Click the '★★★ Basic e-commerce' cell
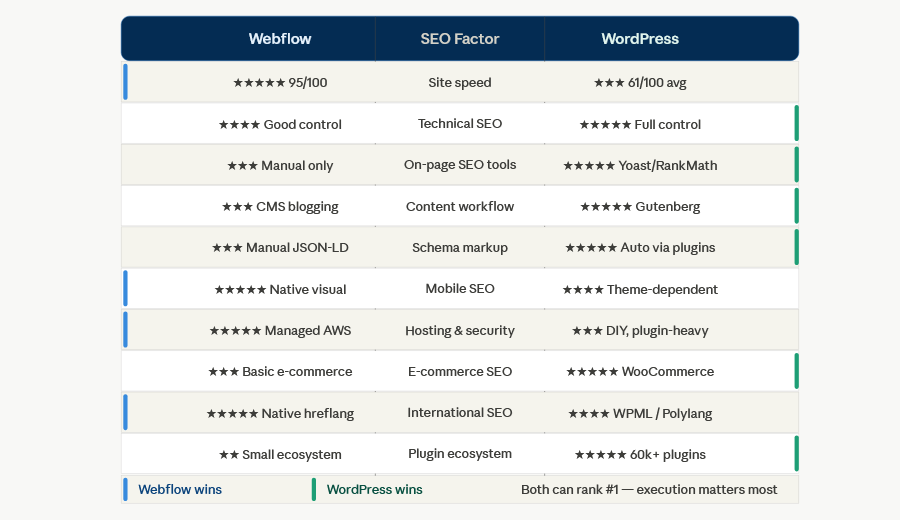The height and width of the screenshot is (520, 900). coord(280,372)
